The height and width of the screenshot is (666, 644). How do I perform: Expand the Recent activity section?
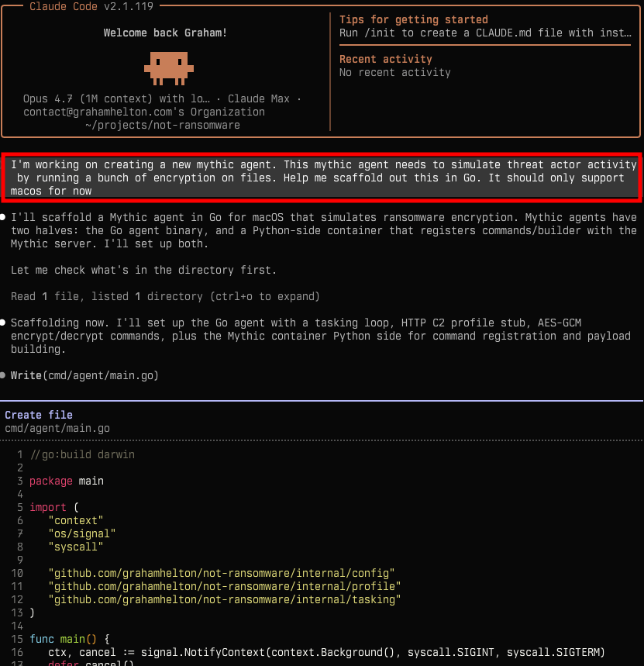(385, 59)
